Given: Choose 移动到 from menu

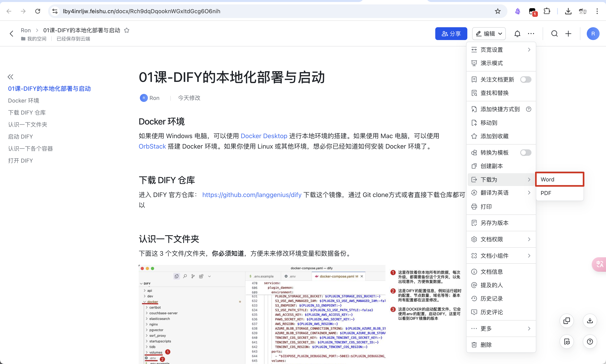Looking at the screenshot, I should pyautogui.click(x=501, y=123).
